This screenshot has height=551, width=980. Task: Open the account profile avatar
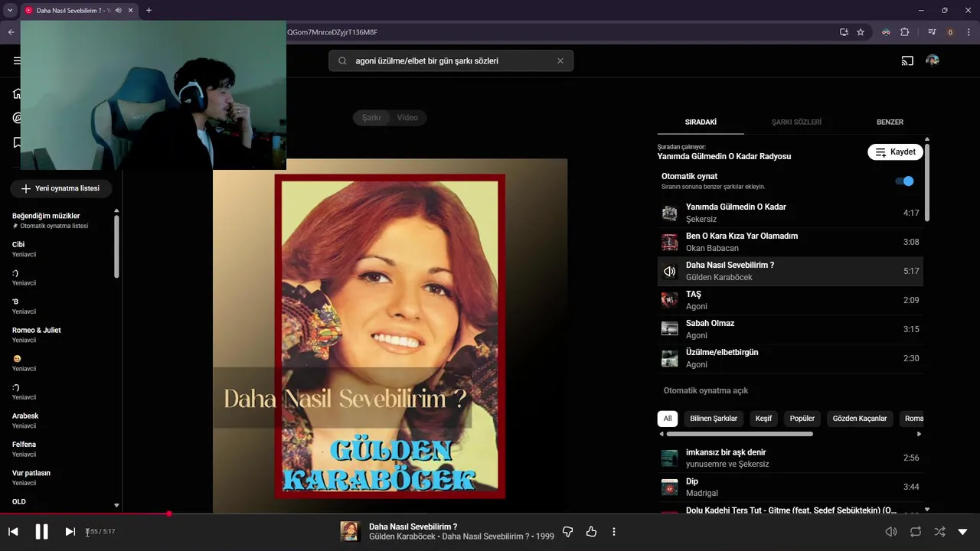click(x=933, y=60)
